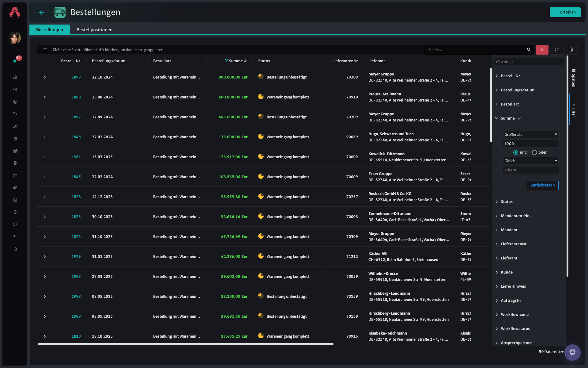This screenshot has height=368, width=588.
Task: Click the filter value field containing 1000
Action: (531, 144)
